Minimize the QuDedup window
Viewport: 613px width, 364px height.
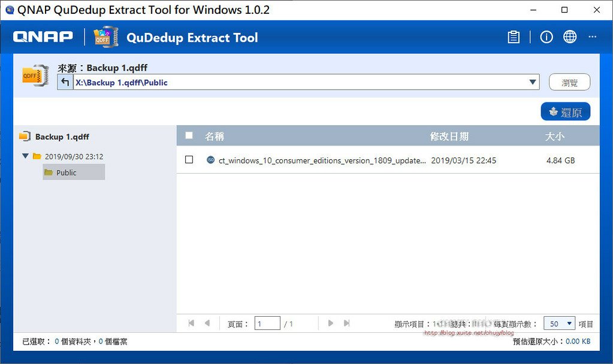click(533, 10)
